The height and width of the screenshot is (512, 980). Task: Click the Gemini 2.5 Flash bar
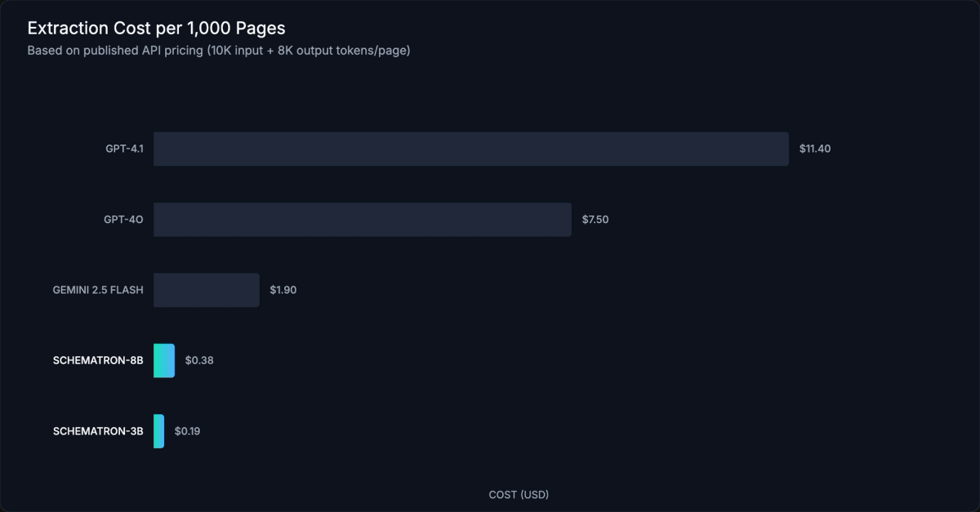[x=206, y=290]
